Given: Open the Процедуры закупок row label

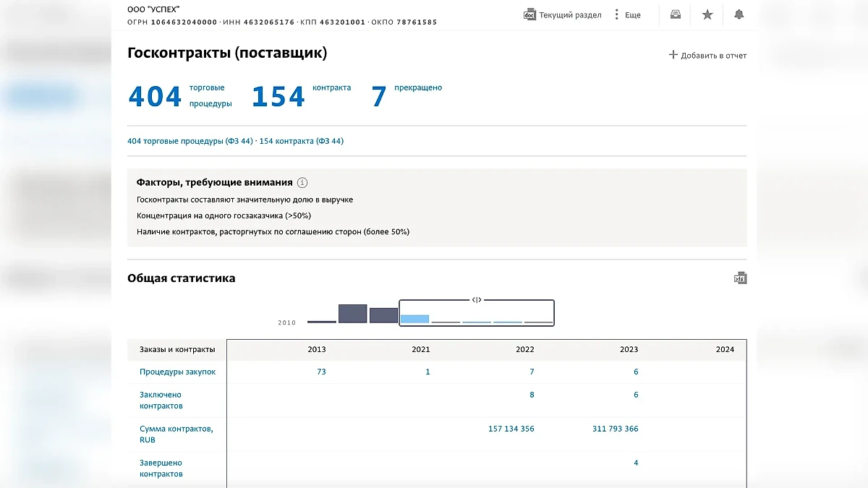Looking at the screenshot, I should coord(177,372).
